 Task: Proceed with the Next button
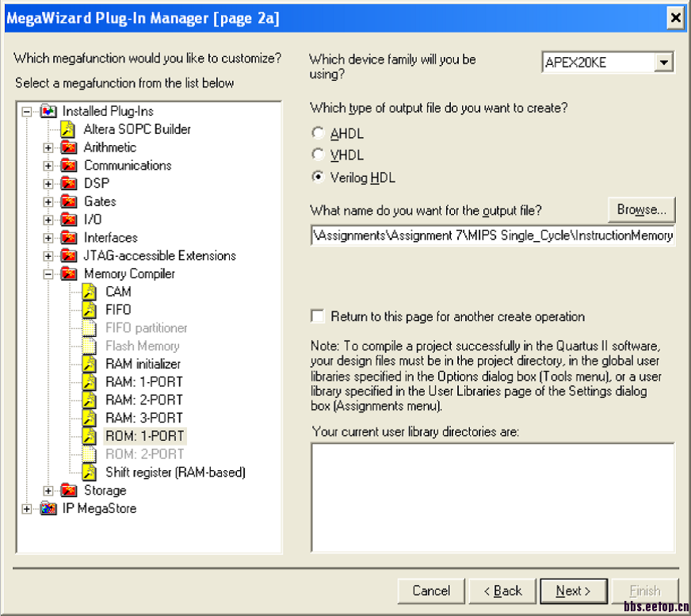pos(574,591)
